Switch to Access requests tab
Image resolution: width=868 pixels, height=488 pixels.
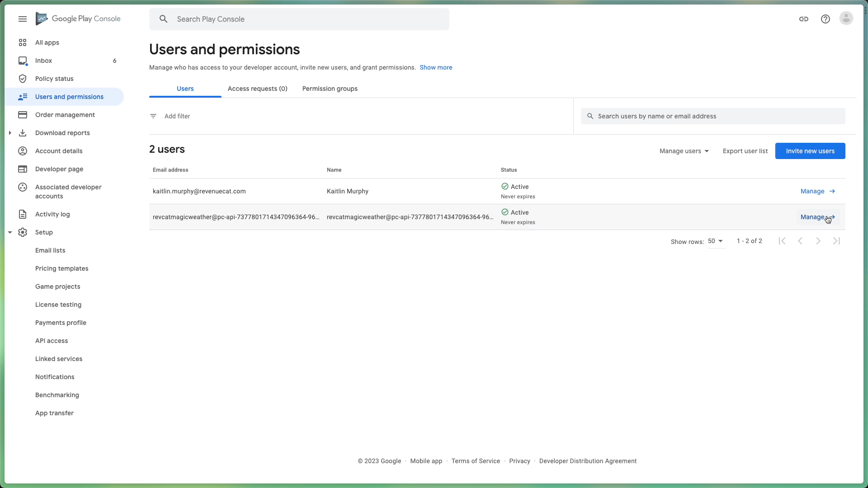(257, 89)
